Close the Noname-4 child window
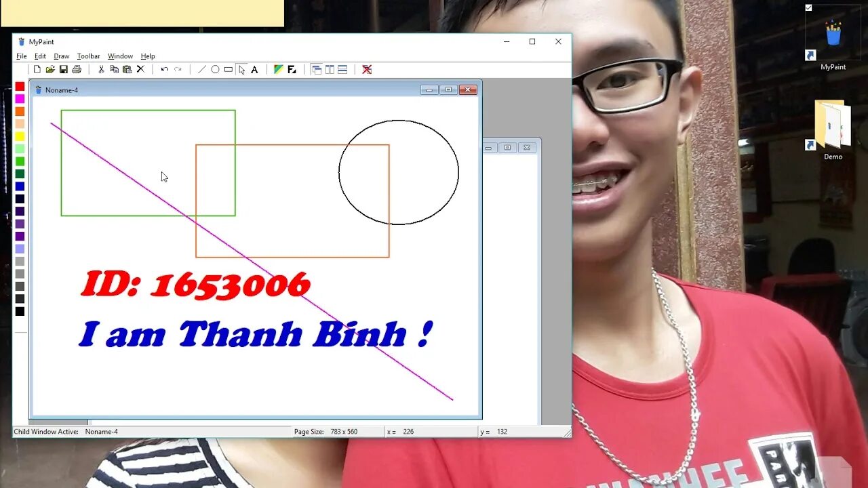 tap(468, 89)
